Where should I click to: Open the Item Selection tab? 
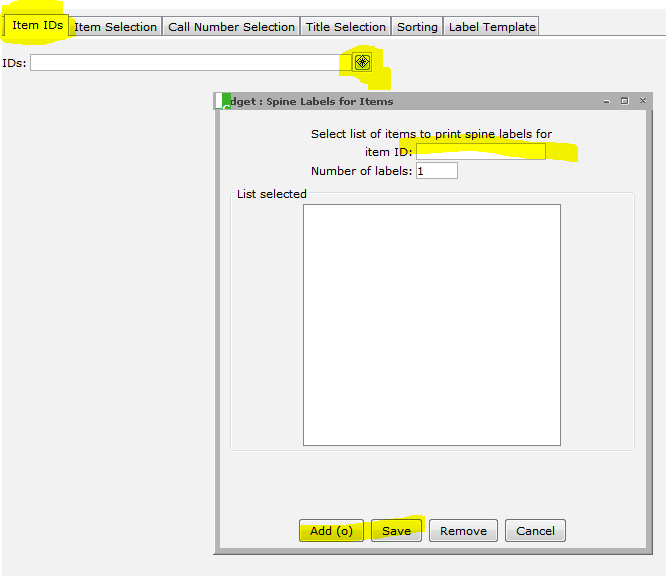[116, 27]
